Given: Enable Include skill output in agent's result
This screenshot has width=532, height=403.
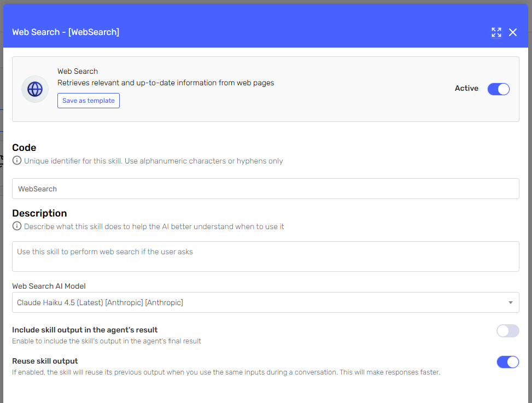Looking at the screenshot, I should (x=507, y=331).
